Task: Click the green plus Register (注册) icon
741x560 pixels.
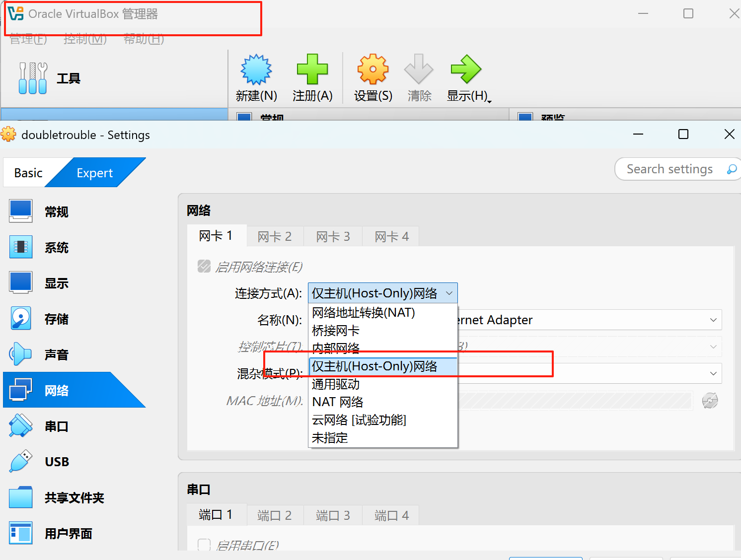Action: coord(312,69)
